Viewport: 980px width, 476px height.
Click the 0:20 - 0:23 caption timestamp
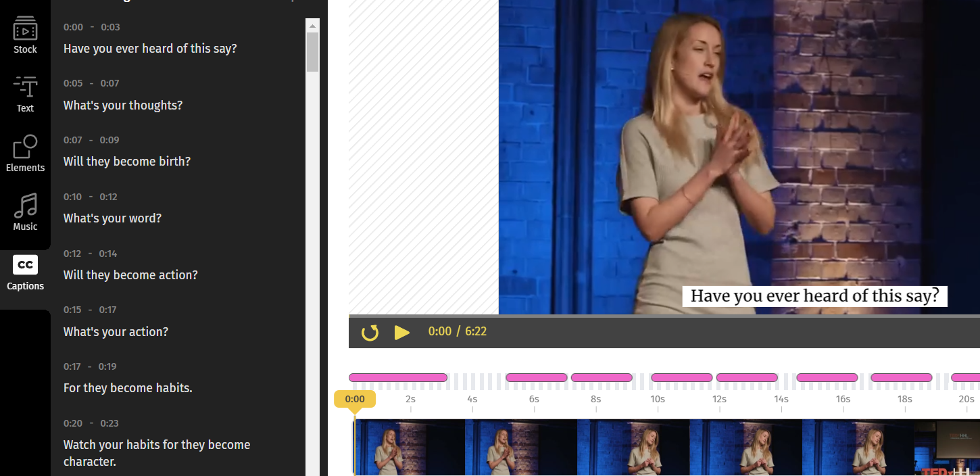point(91,423)
